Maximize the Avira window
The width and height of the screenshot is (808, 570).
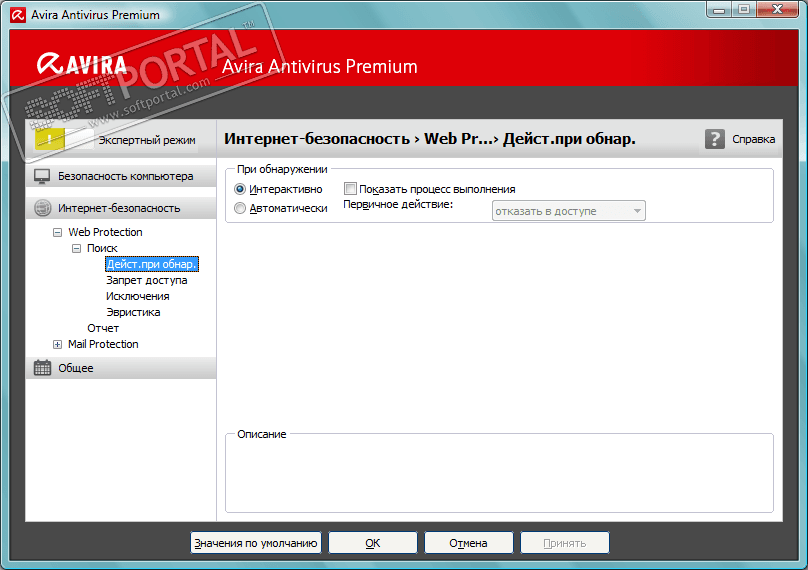pyautogui.click(x=744, y=10)
